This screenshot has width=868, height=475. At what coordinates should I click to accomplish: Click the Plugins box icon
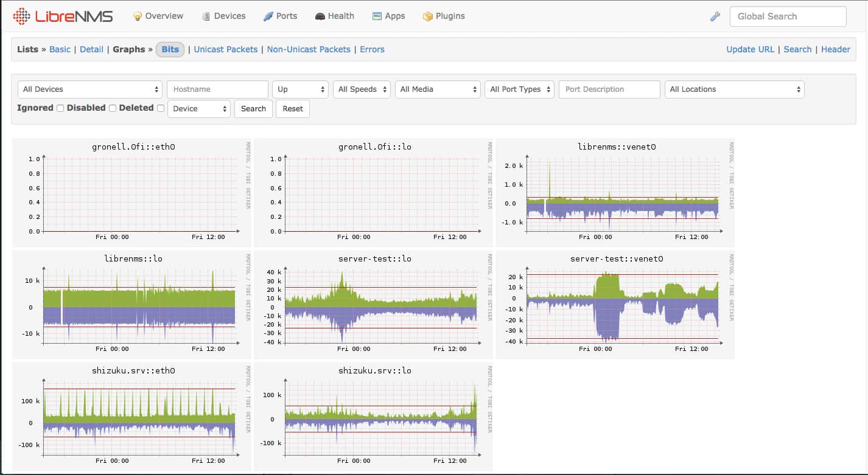coord(428,16)
